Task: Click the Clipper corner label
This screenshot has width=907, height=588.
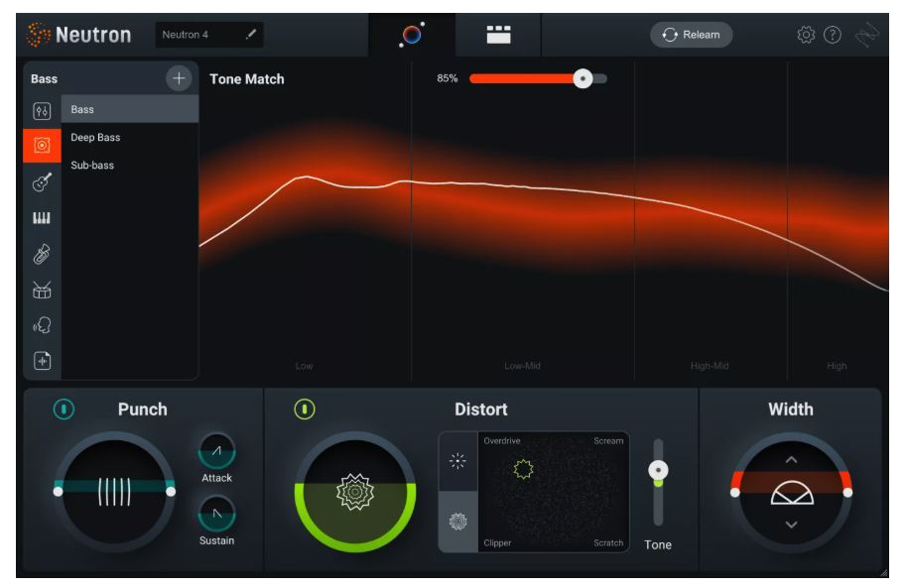Action: [x=497, y=543]
